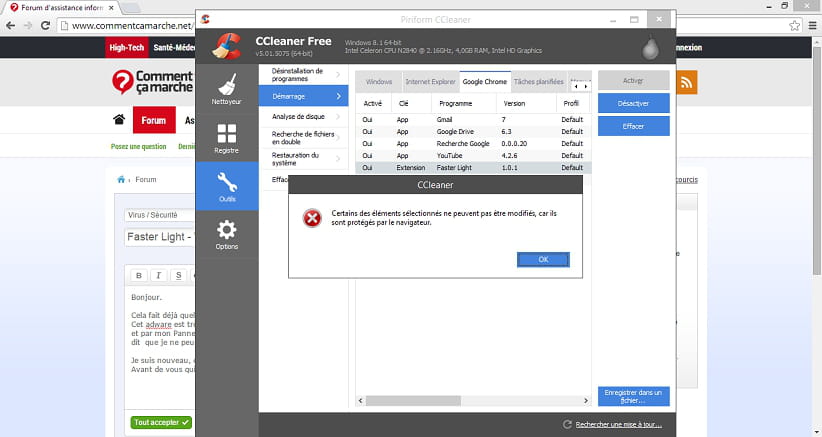
Task: Open Analyse de disque
Action: tap(304, 116)
